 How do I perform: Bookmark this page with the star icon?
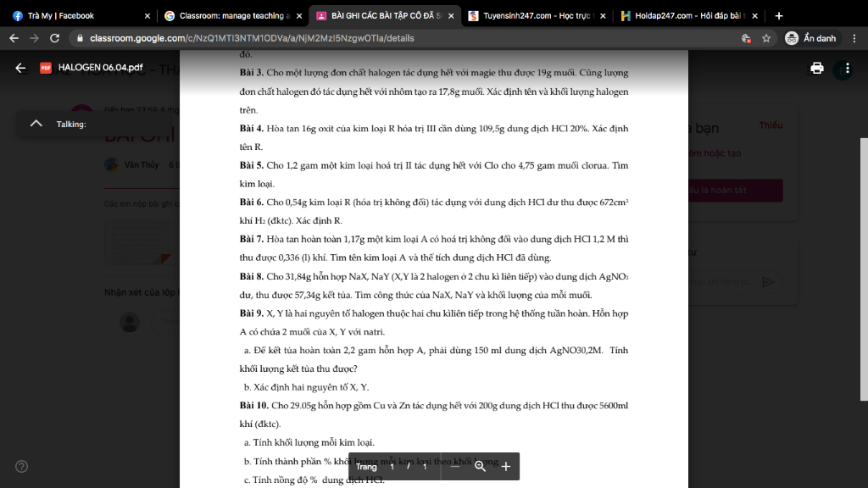pyautogui.click(x=766, y=38)
